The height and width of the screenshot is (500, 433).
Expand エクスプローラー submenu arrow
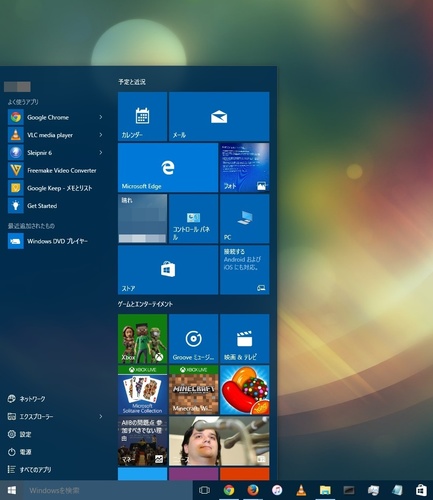click(x=101, y=416)
